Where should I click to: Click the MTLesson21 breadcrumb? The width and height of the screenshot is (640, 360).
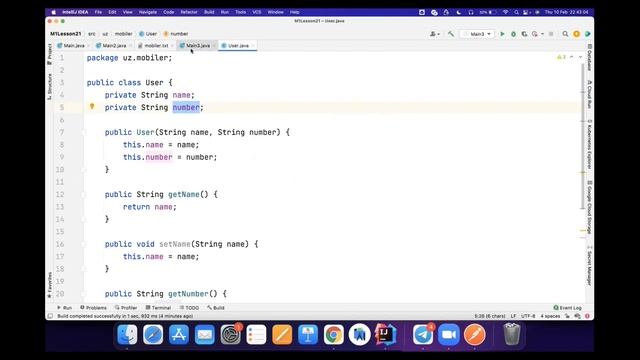(x=66, y=34)
